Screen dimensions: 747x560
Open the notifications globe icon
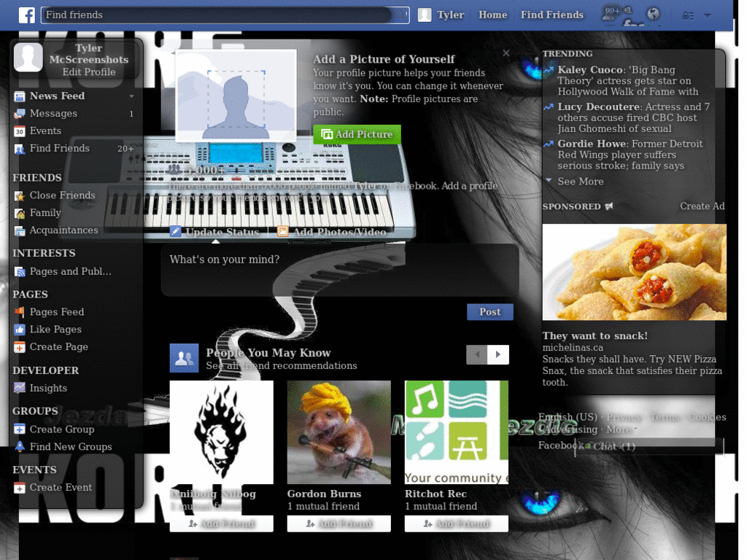654,15
